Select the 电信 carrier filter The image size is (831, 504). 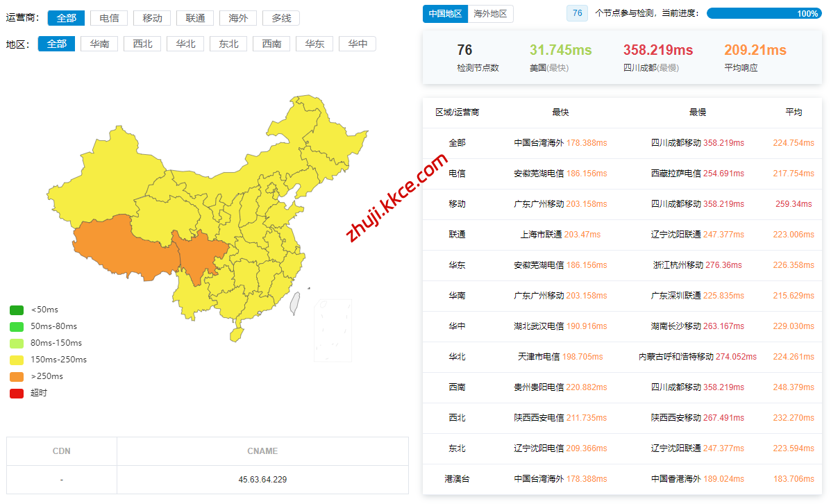click(x=109, y=19)
